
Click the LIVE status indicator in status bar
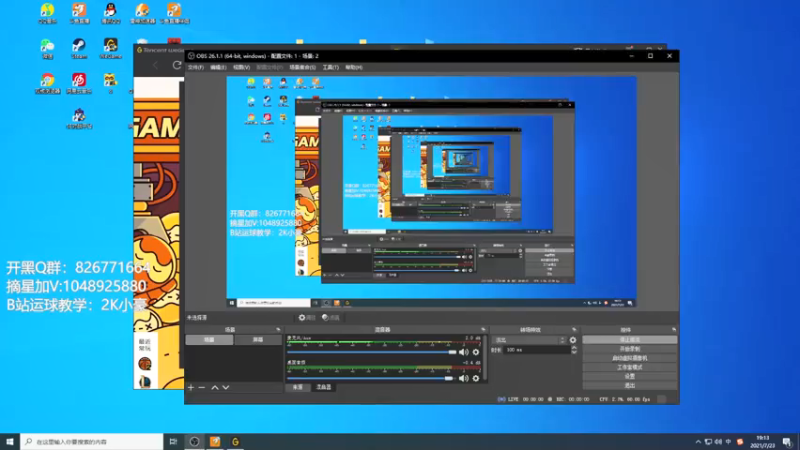coord(520,399)
